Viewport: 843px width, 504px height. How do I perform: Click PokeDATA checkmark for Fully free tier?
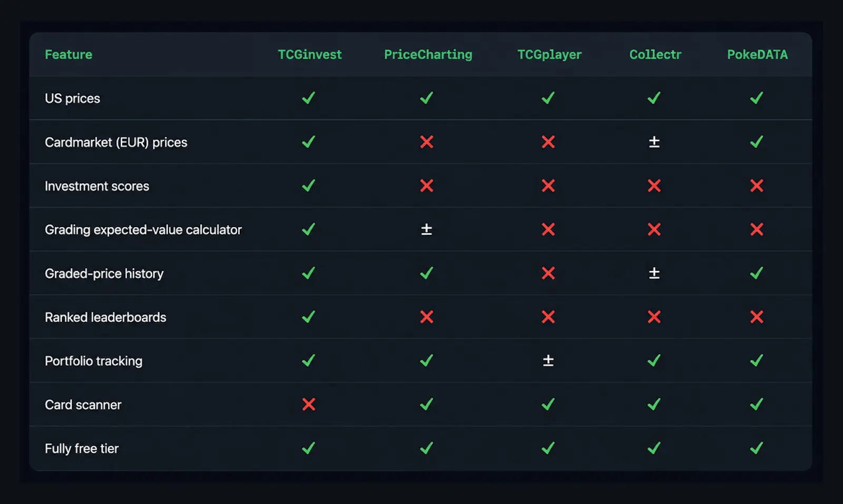757,448
